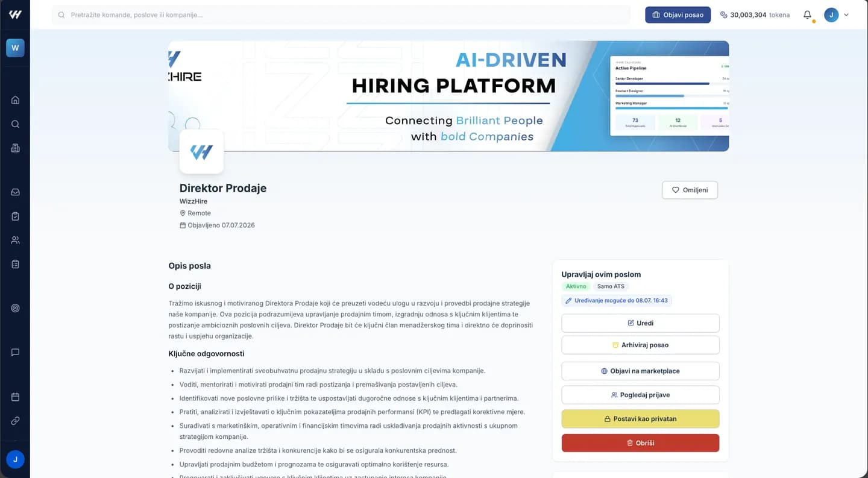
Task: Open the chat bubble icon in sidebar
Action: point(15,352)
